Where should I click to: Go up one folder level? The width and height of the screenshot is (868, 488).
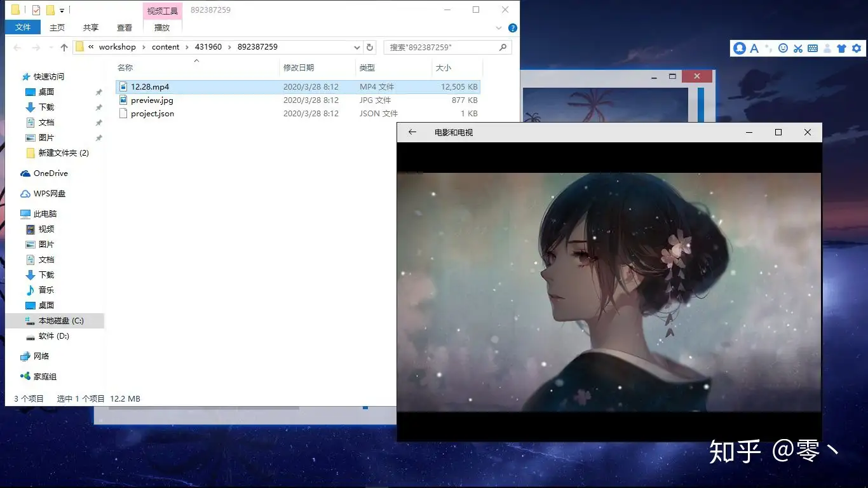64,48
